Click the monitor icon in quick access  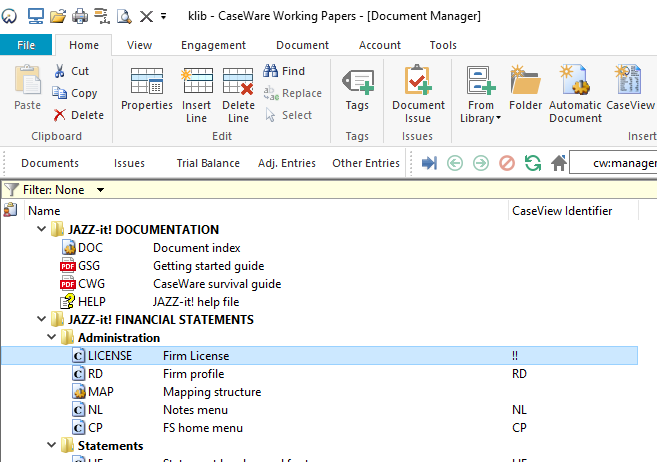[x=36, y=16]
